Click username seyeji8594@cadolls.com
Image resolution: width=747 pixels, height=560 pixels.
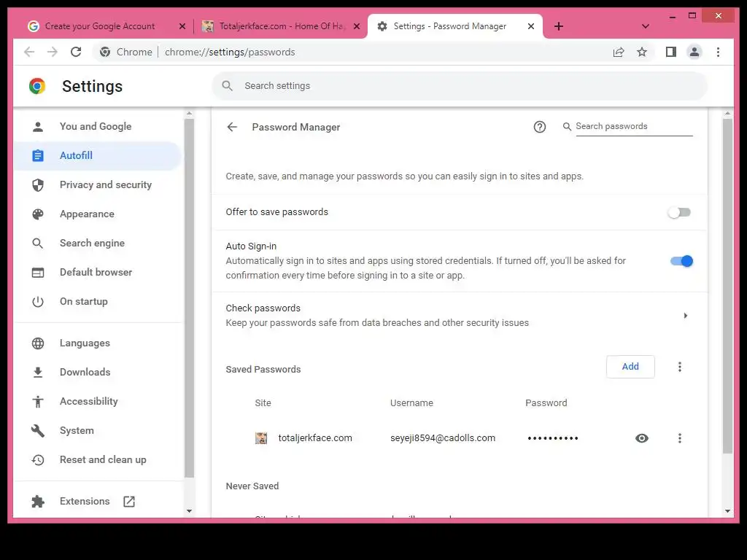pos(443,438)
